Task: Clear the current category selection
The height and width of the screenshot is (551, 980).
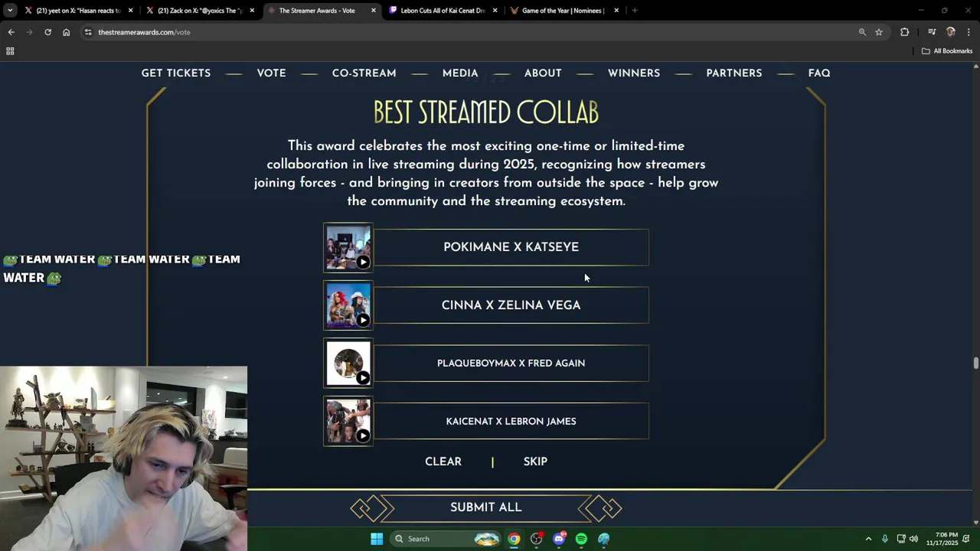Action: (x=443, y=461)
